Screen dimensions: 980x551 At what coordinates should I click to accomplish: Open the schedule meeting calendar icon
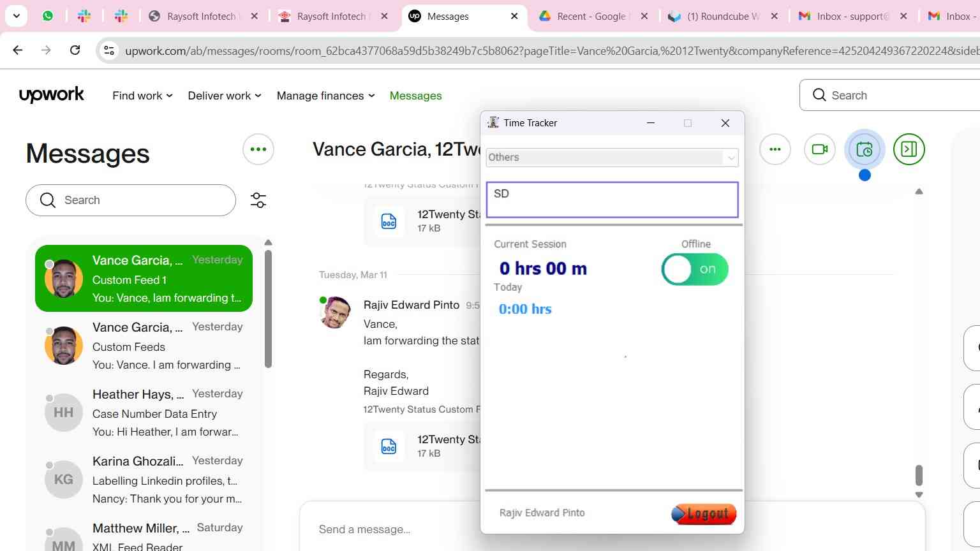click(x=865, y=149)
